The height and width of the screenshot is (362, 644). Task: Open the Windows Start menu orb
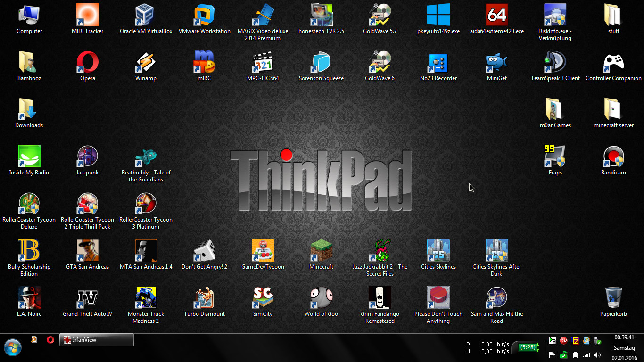point(13,348)
